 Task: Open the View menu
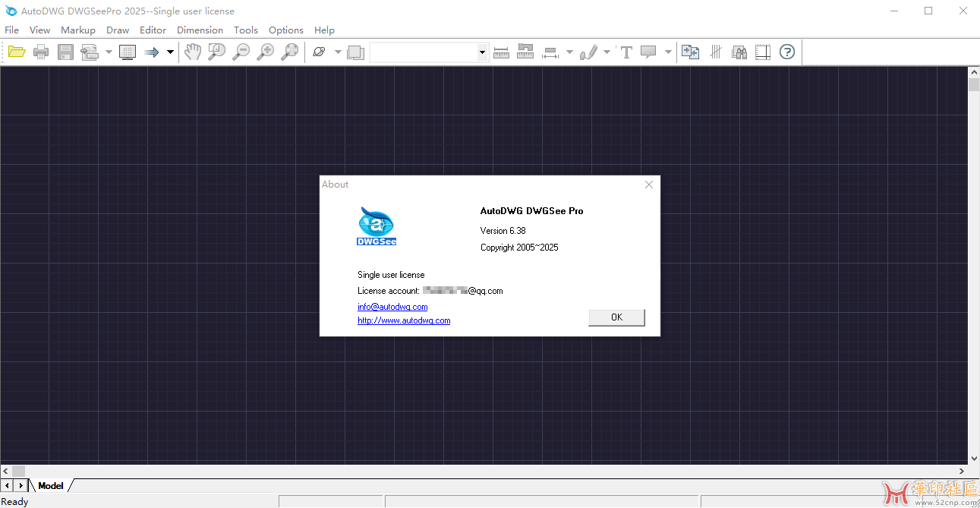click(x=39, y=30)
